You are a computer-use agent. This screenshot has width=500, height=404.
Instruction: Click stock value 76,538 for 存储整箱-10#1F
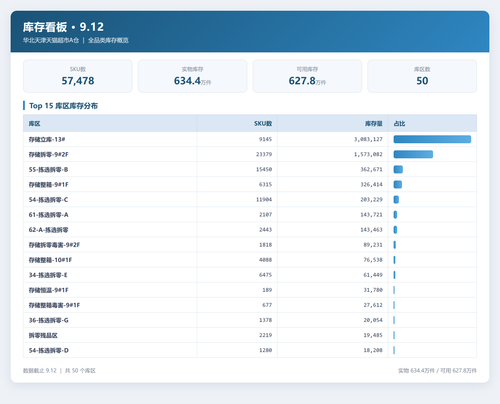(373, 260)
